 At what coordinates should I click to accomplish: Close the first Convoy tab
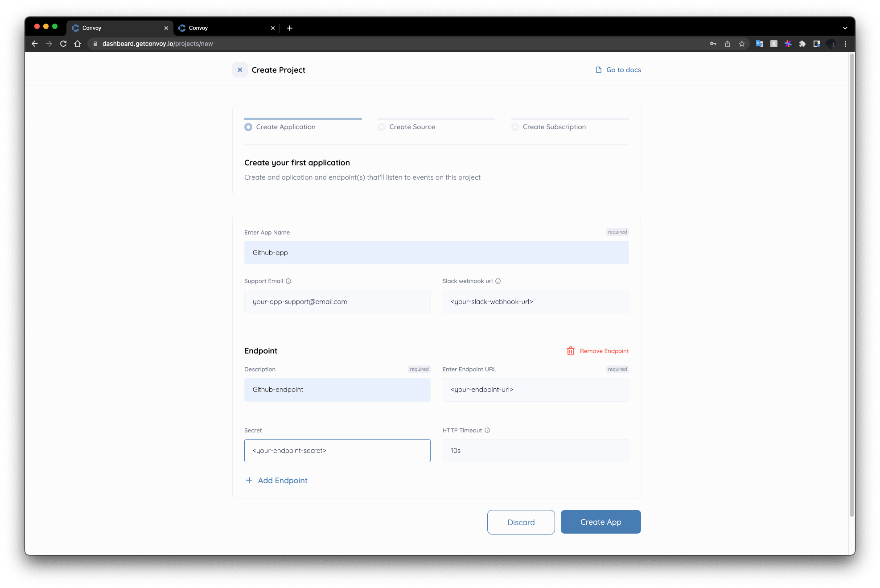[166, 28]
